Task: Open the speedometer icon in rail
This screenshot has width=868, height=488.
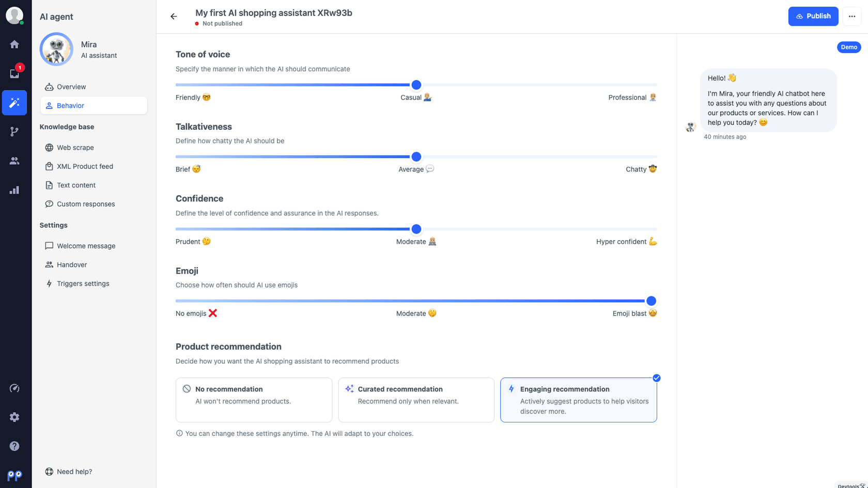Action: point(14,388)
